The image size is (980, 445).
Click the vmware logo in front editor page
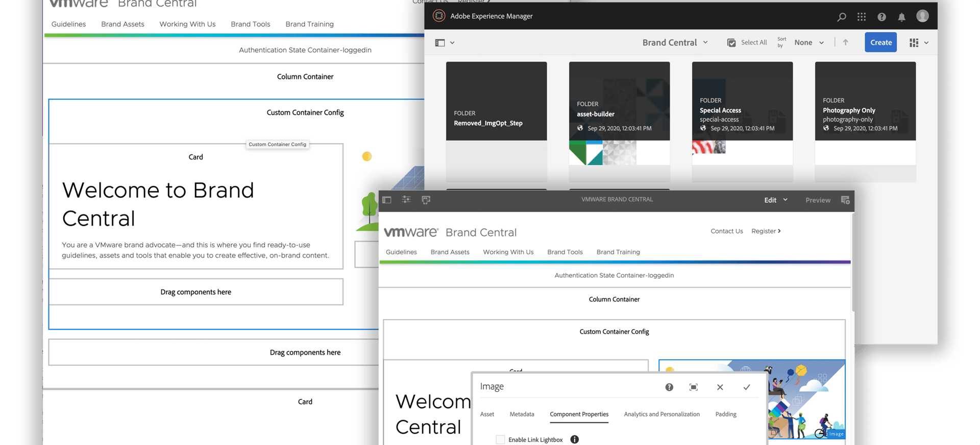pyautogui.click(x=411, y=232)
